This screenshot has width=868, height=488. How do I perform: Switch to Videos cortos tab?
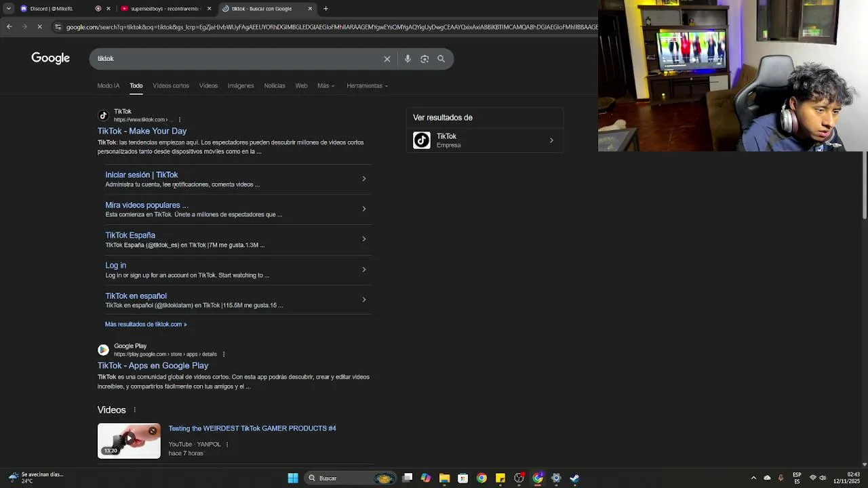click(171, 86)
